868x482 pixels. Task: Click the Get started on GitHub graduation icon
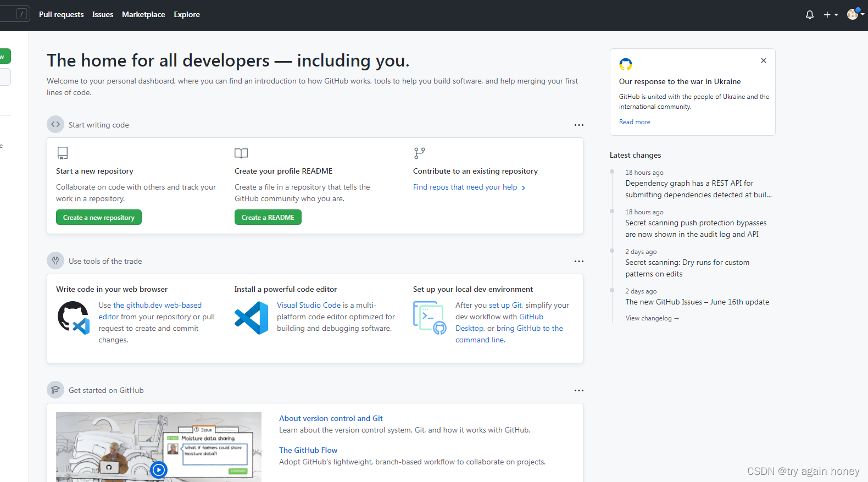coord(55,390)
